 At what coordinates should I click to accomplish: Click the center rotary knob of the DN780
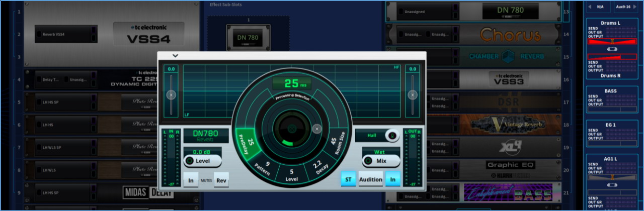(291, 129)
